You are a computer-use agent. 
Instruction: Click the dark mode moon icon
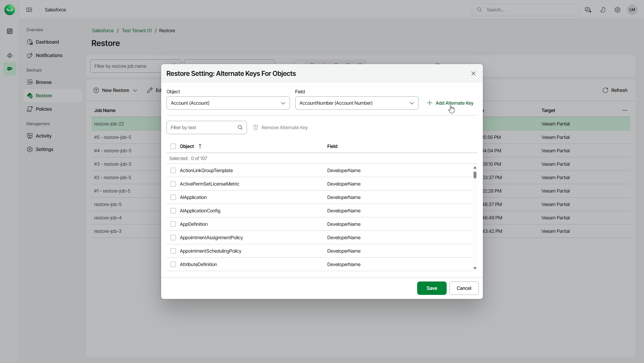tap(603, 10)
